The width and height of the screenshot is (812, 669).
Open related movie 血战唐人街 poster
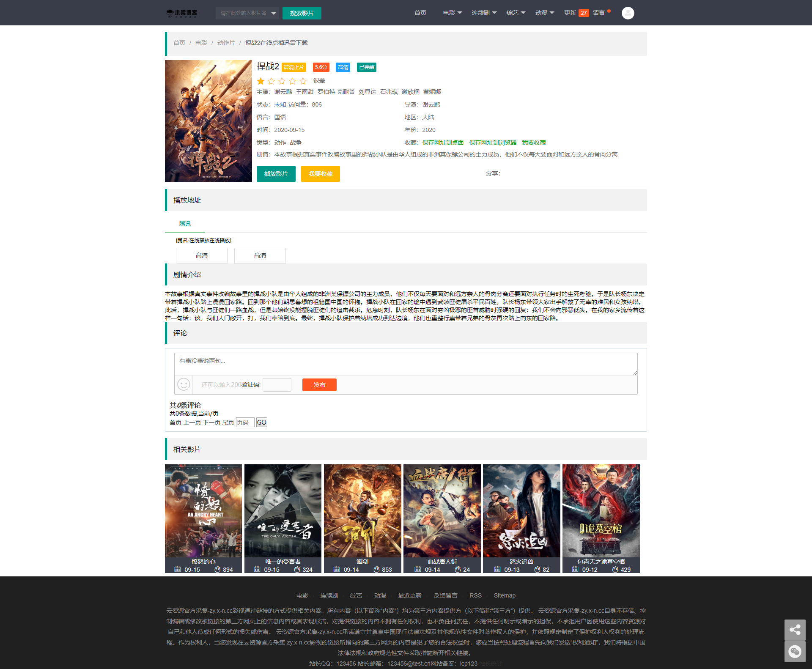(x=442, y=511)
